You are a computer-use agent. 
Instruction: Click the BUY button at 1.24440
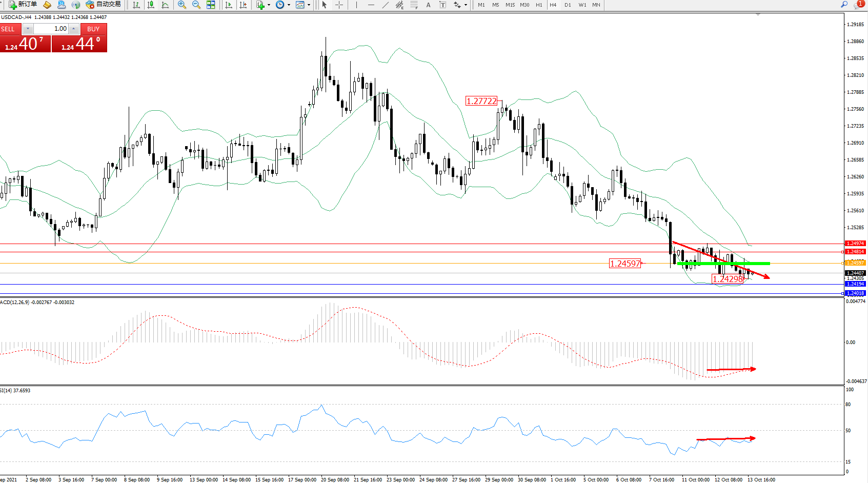tap(79, 44)
